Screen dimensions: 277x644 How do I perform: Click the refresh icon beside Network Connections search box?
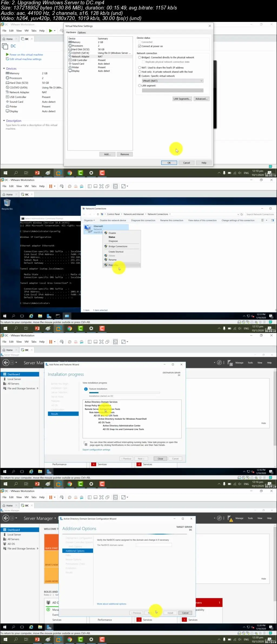242,214
